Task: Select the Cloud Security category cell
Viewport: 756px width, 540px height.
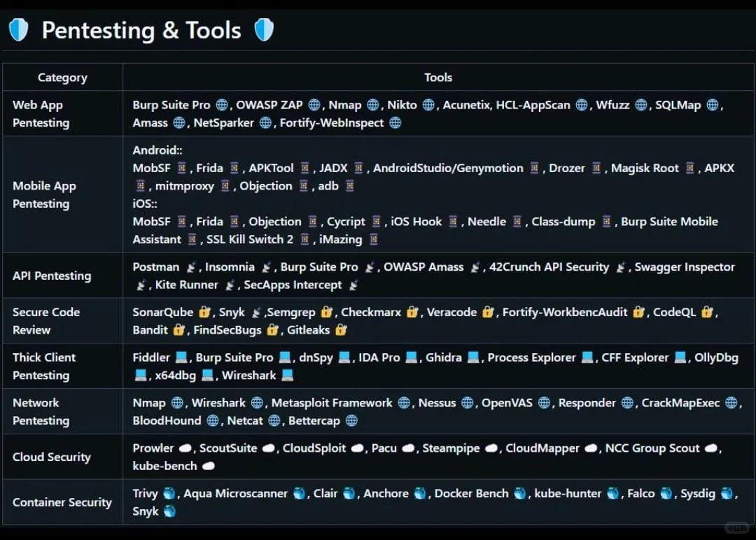Action: [x=52, y=457]
